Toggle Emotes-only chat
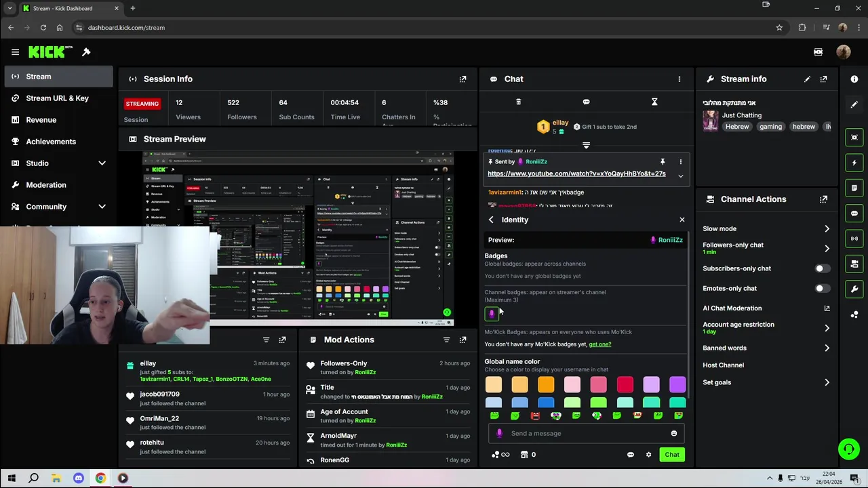 pyautogui.click(x=822, y=288)
